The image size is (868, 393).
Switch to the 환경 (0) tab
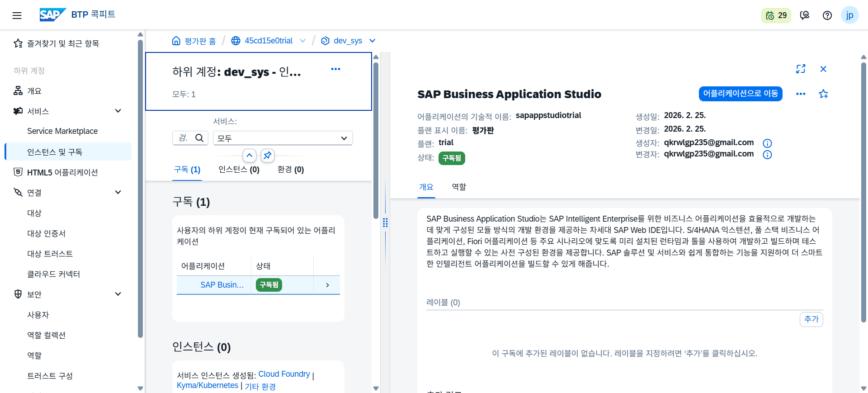[x=291, y=170]
